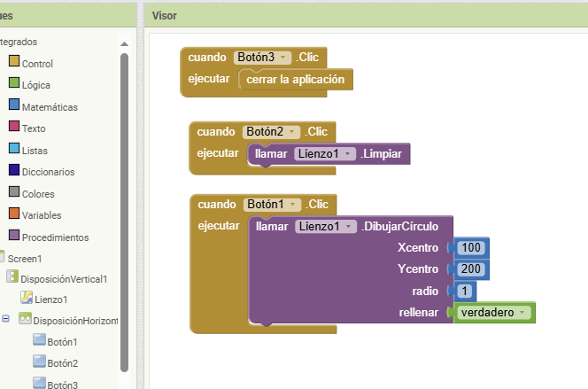Select the Botón3 component icon

pos(39,382)
